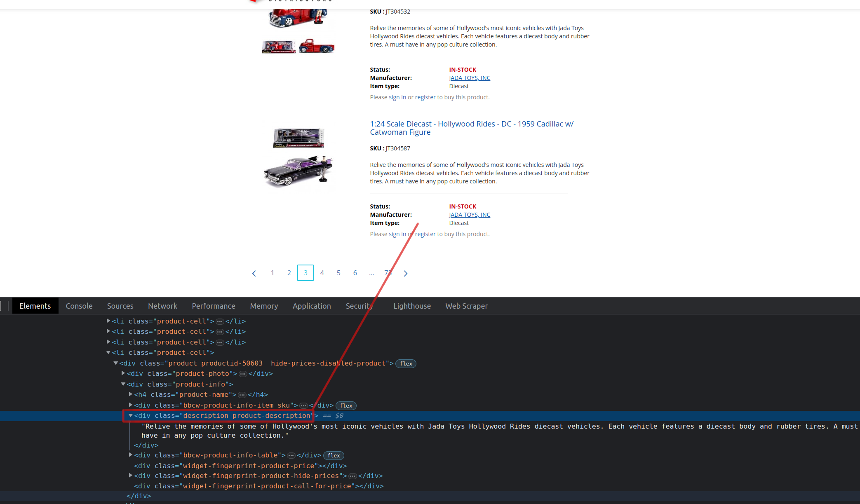This screenshot has width=860, height=504.
Task: Click the flex badge beside bbcw-product-info-table
Action: [334, 455]
